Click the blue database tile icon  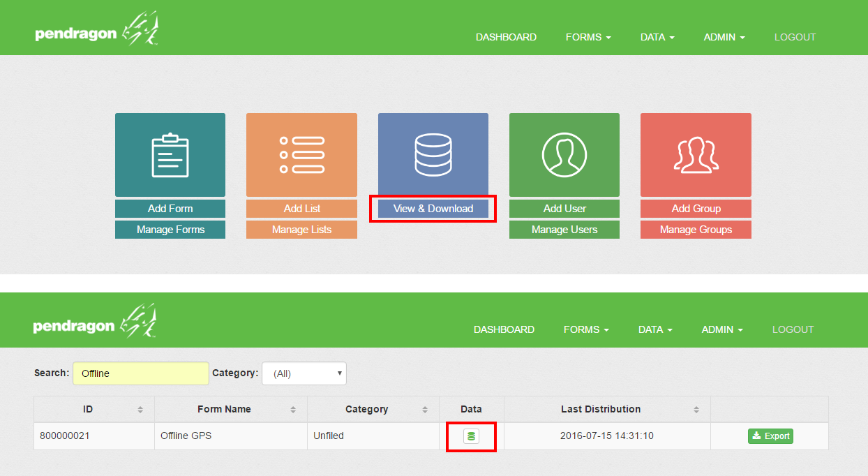[x=433, y=155]
